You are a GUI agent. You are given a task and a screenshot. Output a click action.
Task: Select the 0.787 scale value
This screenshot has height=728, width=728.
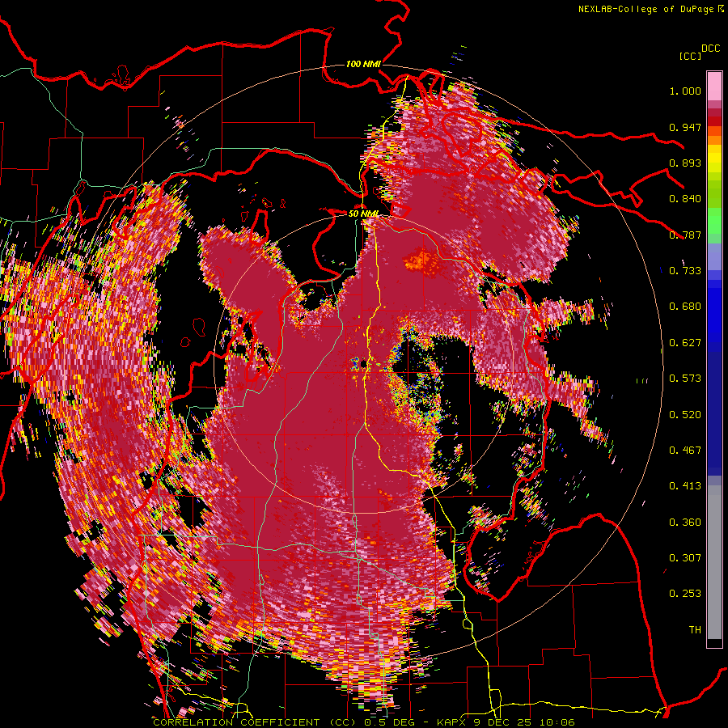685,235
